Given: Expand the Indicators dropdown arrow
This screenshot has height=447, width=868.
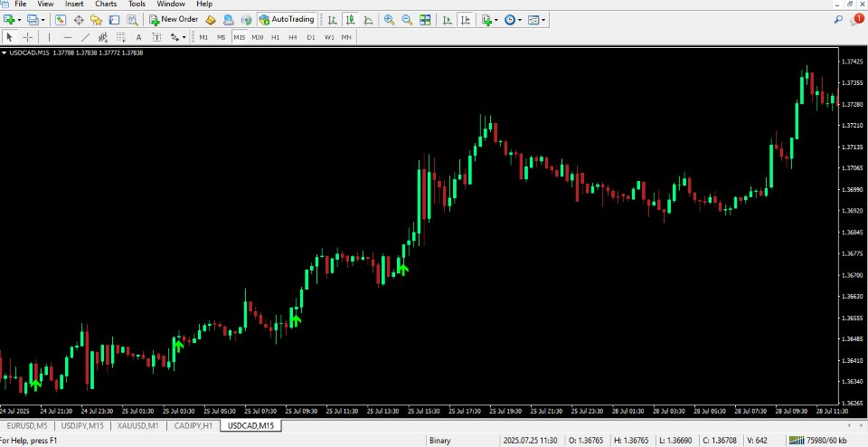Looking at the screenshot, I should [x=496, y=20].
